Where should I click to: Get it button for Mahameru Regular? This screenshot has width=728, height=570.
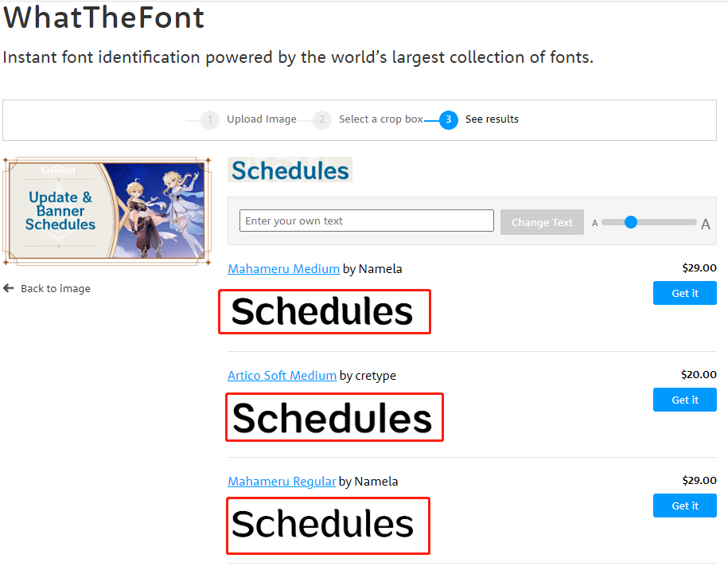pos(684,506)
